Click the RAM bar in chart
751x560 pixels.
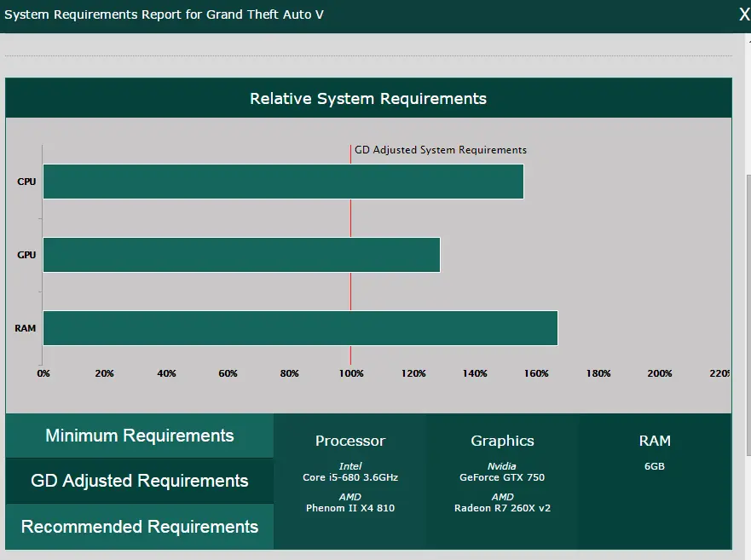coord(300,328)
